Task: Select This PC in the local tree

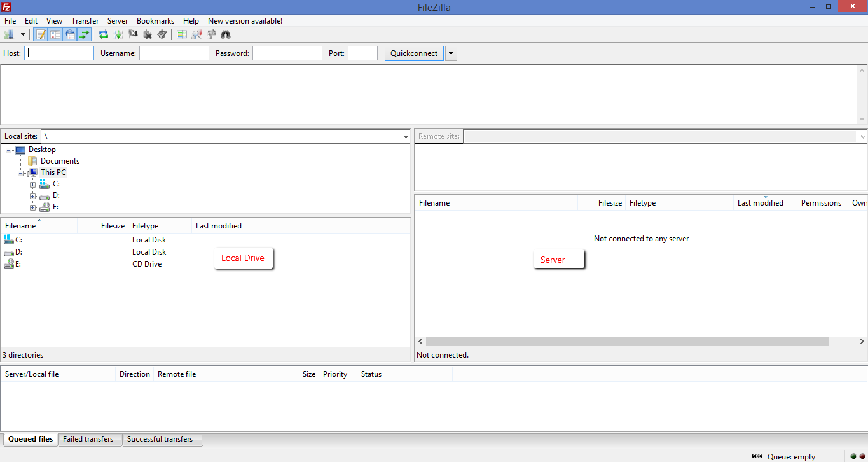Action: 53,172
